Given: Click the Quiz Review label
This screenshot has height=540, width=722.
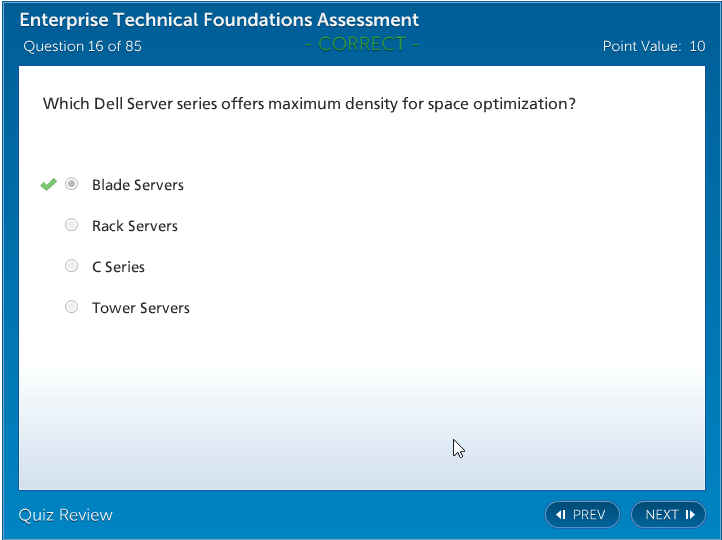Looking at the screenshot, I should pos(66,515).
